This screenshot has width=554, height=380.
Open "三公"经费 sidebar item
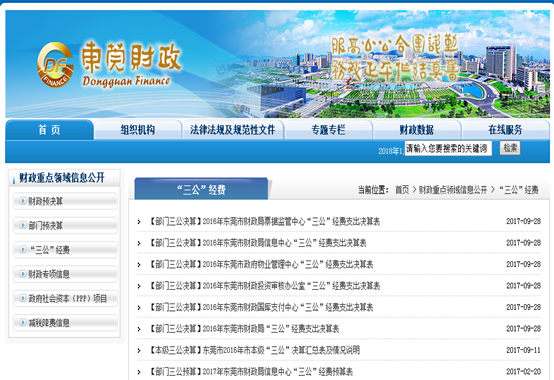(x=65, y=250)
